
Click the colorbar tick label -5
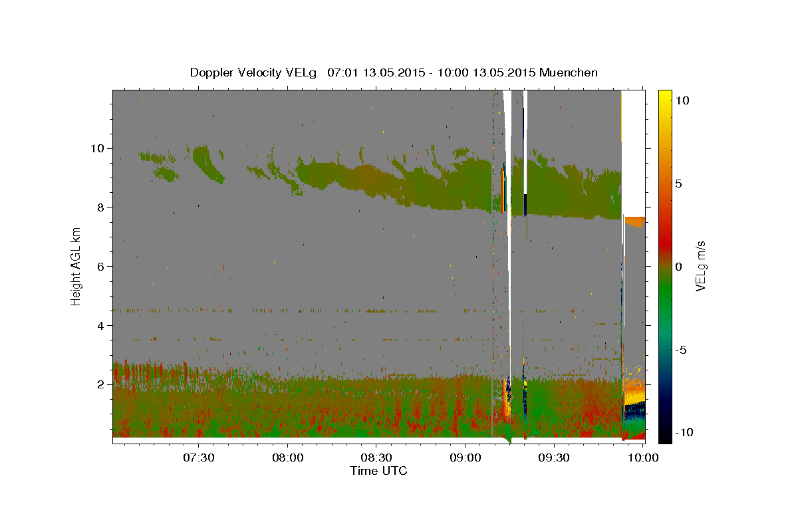pos(681,350)
